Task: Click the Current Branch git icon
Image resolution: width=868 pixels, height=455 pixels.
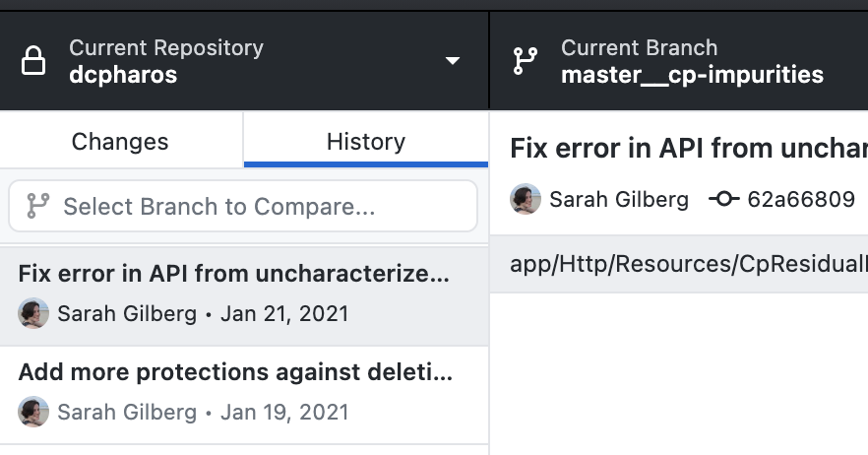Action: 525,61
